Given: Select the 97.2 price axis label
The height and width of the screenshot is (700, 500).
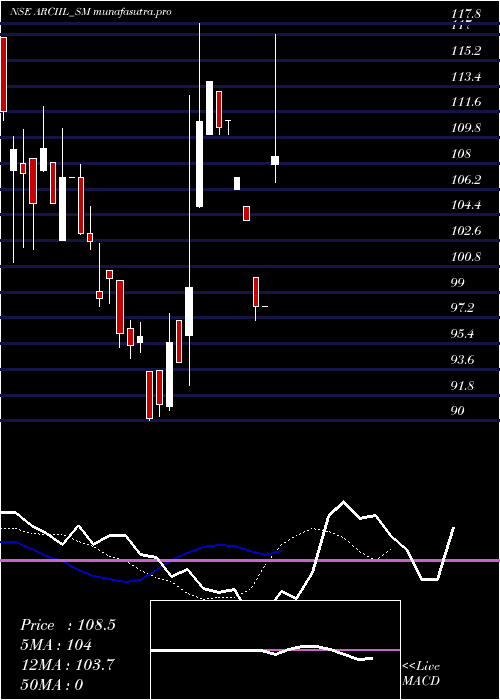Looking at the screenshot, I should click(x=464, y=308).
